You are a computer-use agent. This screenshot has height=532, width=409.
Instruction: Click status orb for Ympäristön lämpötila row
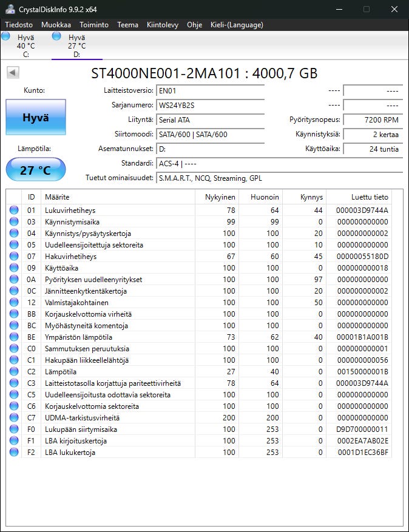14,337
